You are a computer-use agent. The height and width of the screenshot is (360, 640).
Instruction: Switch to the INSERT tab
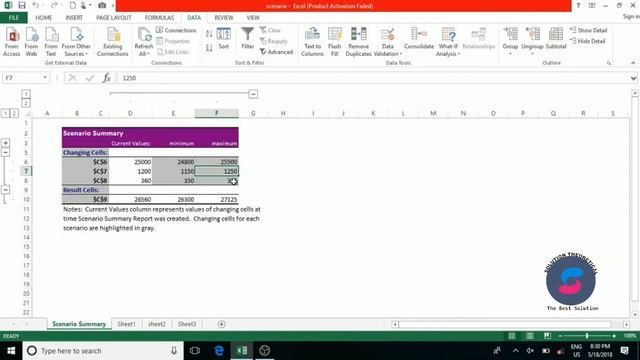click(x=74, y=18)
